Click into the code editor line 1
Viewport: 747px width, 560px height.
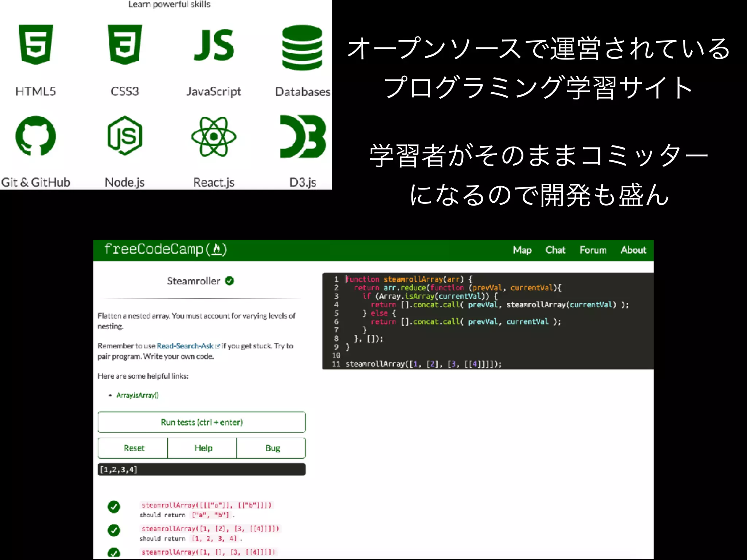[x=409, y=279]
